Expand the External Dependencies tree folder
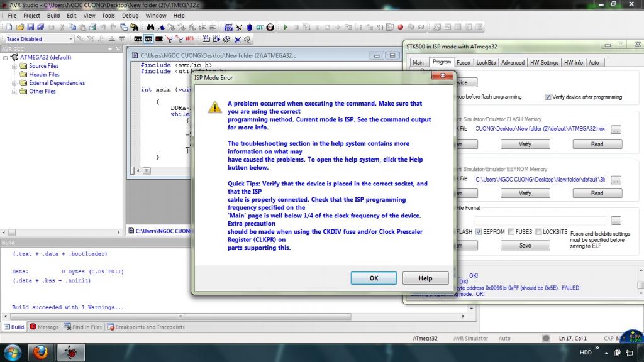 14,83
